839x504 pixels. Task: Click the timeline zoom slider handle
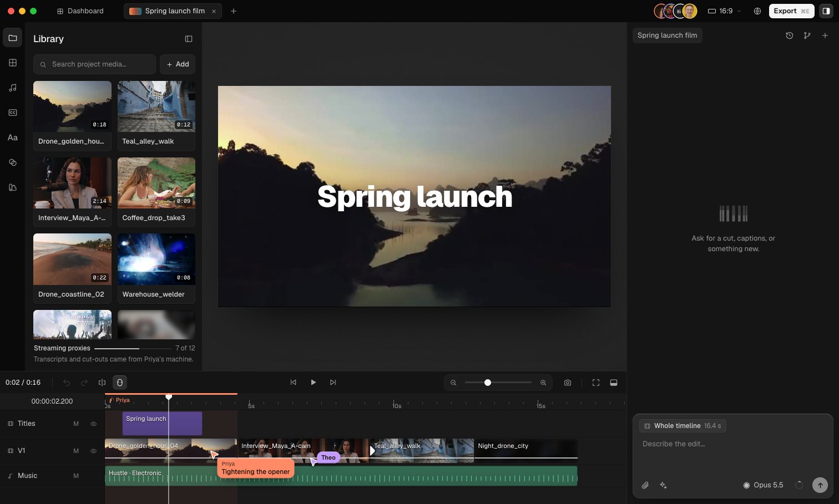[x=488, y=383]
